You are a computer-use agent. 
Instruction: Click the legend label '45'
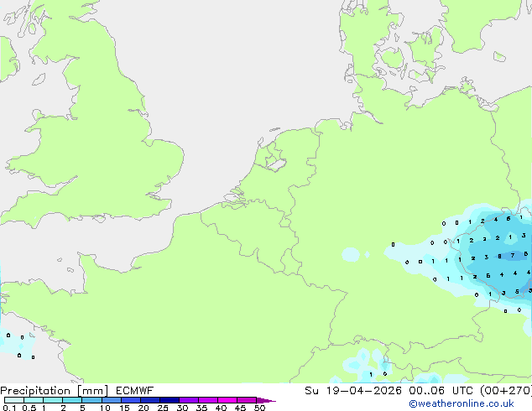(x=240, y=408)
